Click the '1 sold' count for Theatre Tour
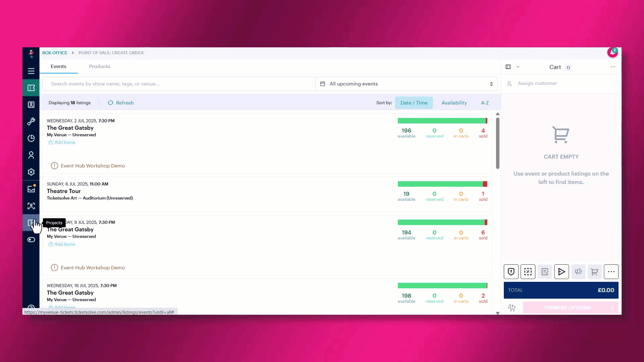The image size is (644, 362). point(483,196)
